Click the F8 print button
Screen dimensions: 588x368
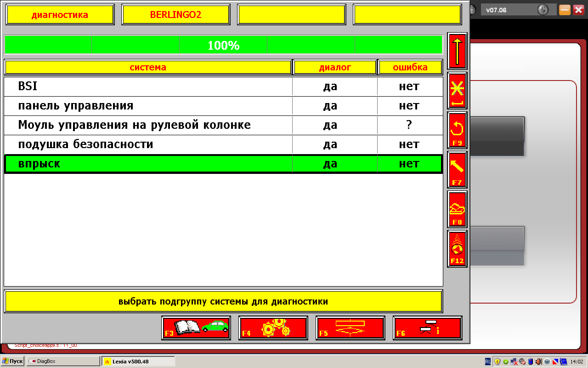tap(457, 209)
